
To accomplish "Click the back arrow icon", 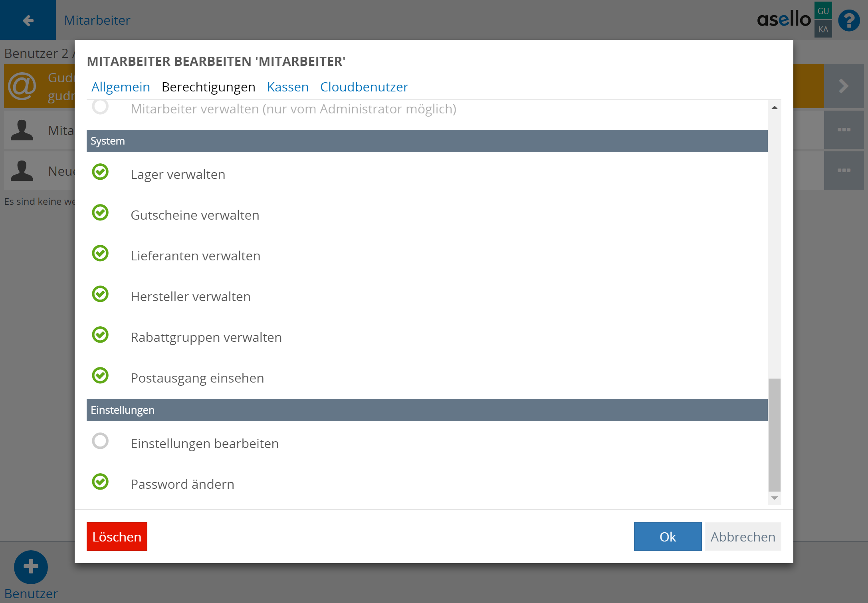I will [28, 20].
